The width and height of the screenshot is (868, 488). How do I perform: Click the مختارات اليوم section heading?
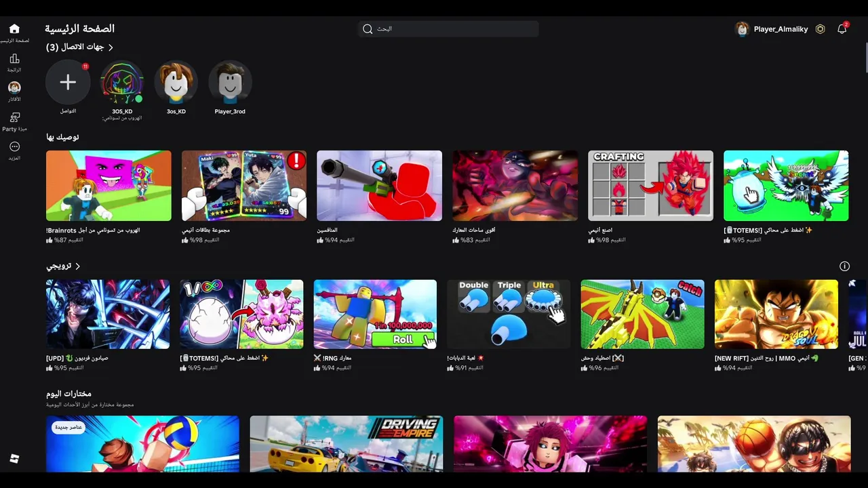pos(68,394)
